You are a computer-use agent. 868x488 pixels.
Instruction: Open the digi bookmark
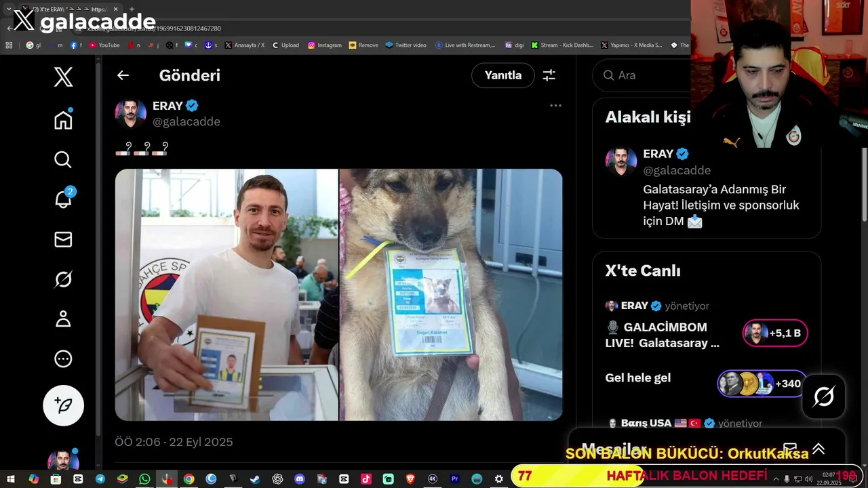tap(515, 45)
